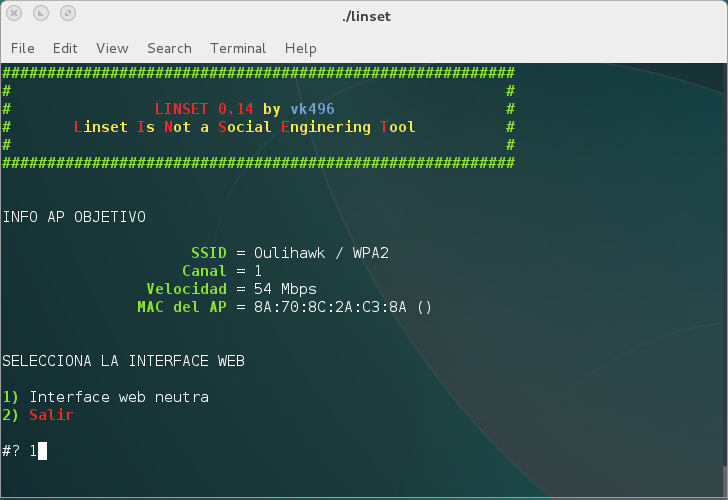
Task: Minimize the ./linset terminal window
Action: 41,13
